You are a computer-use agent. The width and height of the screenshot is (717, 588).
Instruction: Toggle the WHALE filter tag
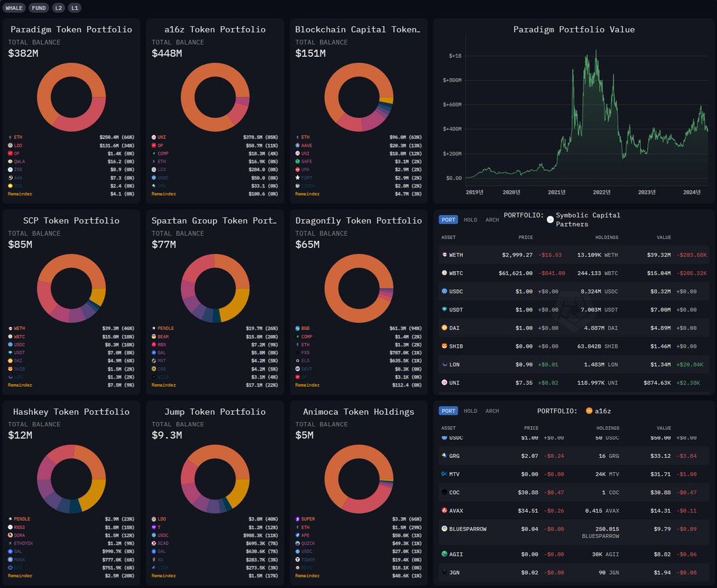click(x=14, y=8)
